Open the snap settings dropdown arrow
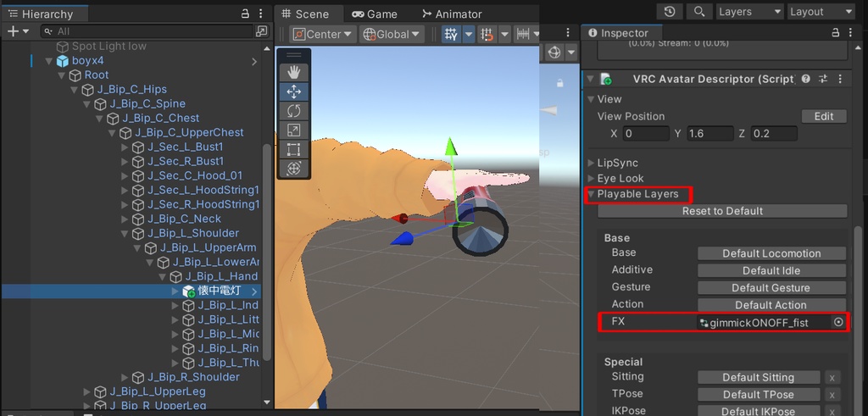Image resolution: width=868 pixels, height=416 pixels. 504,34
